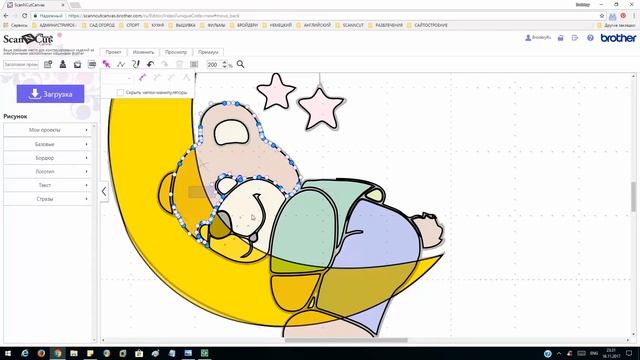The width and height of the screenshot is (640, 360).
Task: Toggle the hide point manipulators checkbox
Action: coord(120,93)
